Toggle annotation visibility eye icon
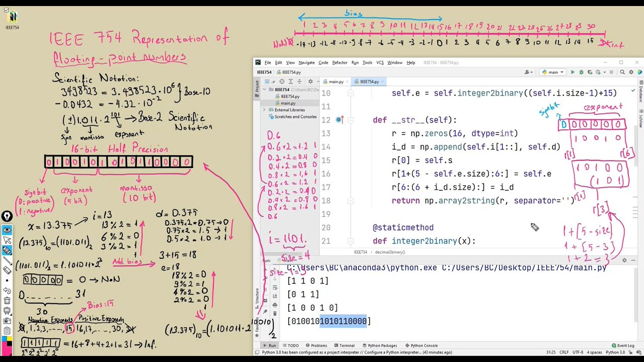The width and height of the screenshot is (644, 362). [8, 230]
